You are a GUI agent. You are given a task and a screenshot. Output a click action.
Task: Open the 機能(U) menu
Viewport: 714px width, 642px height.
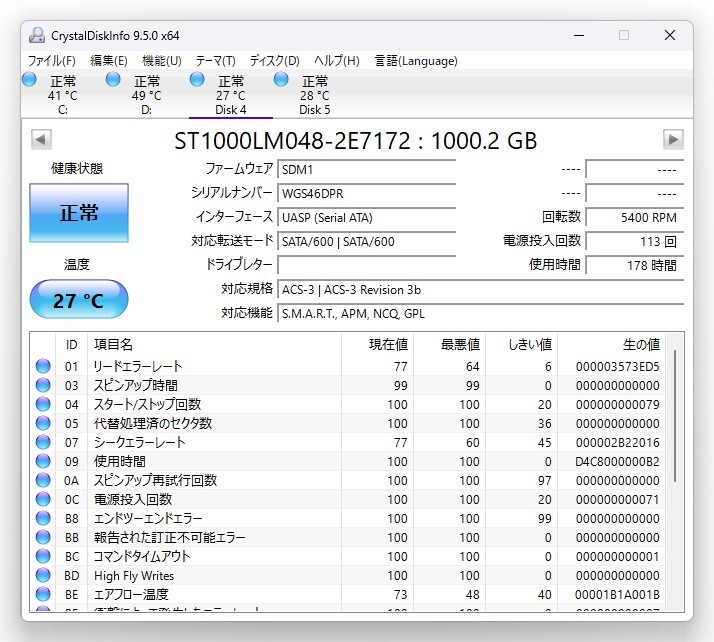[161, 60]
